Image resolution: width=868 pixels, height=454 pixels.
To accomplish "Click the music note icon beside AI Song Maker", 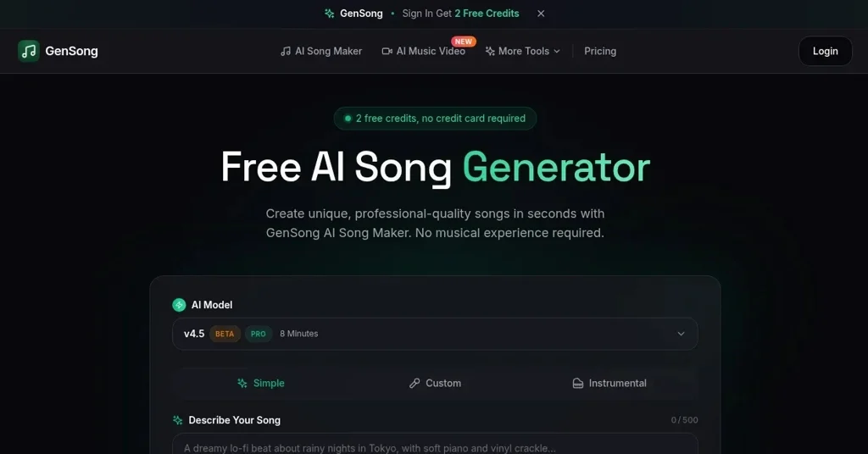I will click(x=286, y=51).
